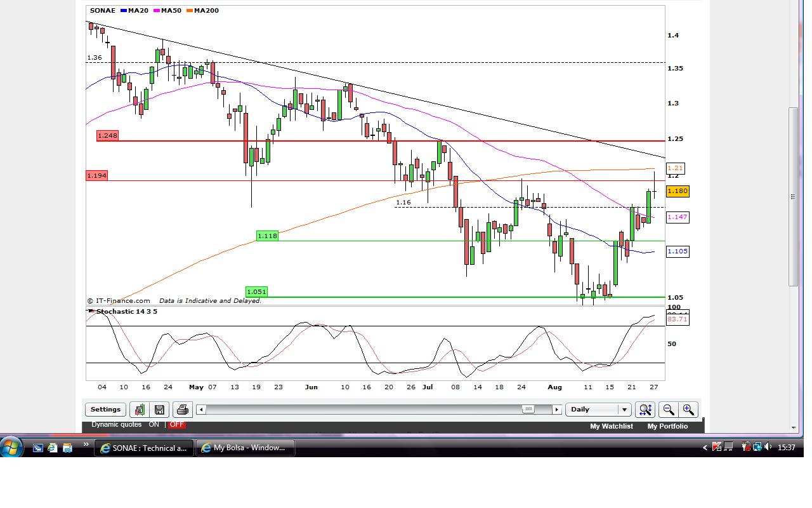Click the chart scrollbar right arrow

coord(557,410)
